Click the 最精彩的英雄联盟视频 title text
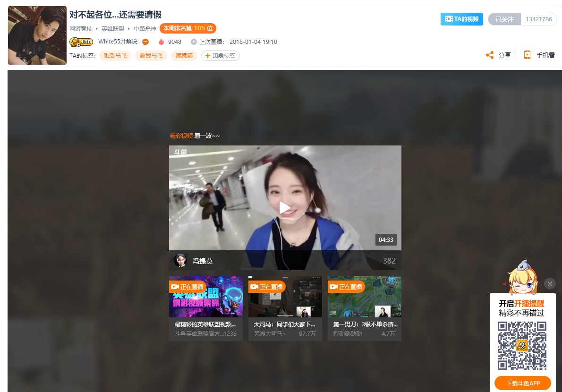 [x=205, y=324]
